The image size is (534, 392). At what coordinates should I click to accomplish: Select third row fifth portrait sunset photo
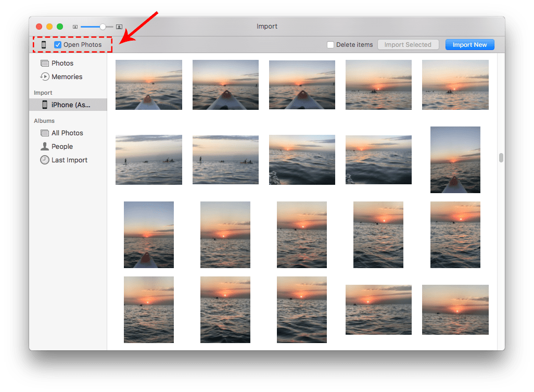point(455,235)
